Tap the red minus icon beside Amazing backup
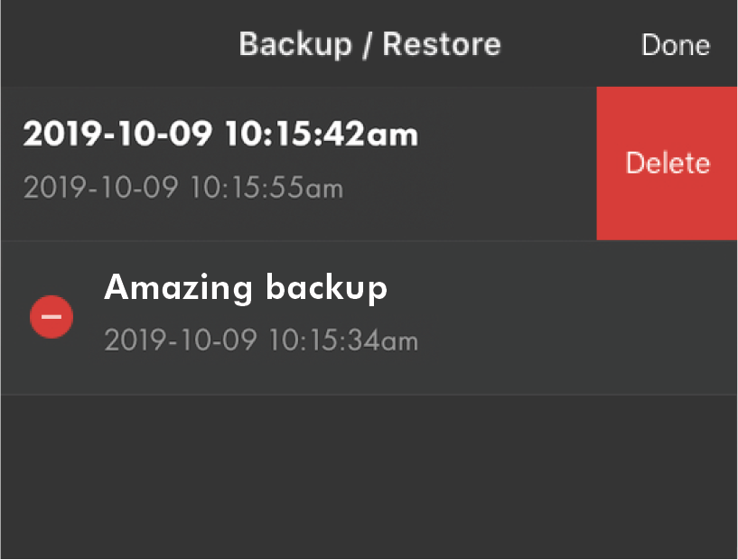The height and width of the screenshot is (560, 738). 51,317
